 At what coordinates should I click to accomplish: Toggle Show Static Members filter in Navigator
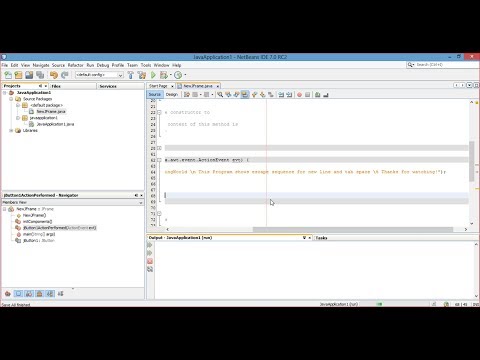pos(29,294)
